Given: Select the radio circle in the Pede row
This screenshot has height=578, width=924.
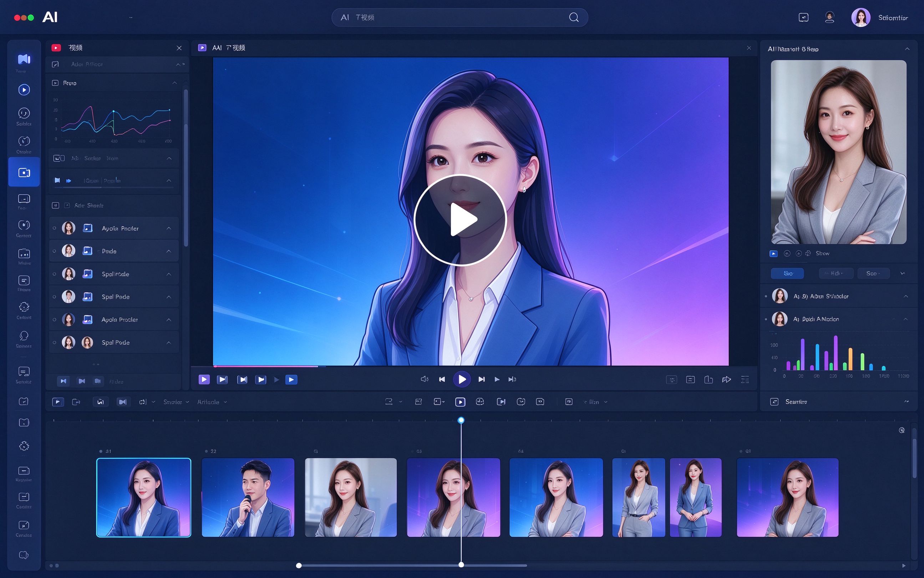Looking at the screenshot, I should point(54,251).
